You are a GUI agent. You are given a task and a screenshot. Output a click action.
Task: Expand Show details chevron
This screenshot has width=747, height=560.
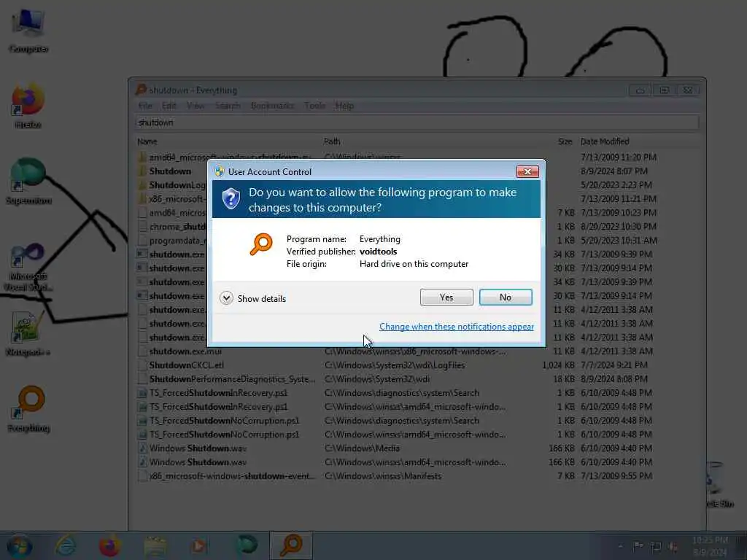point(226,298)
